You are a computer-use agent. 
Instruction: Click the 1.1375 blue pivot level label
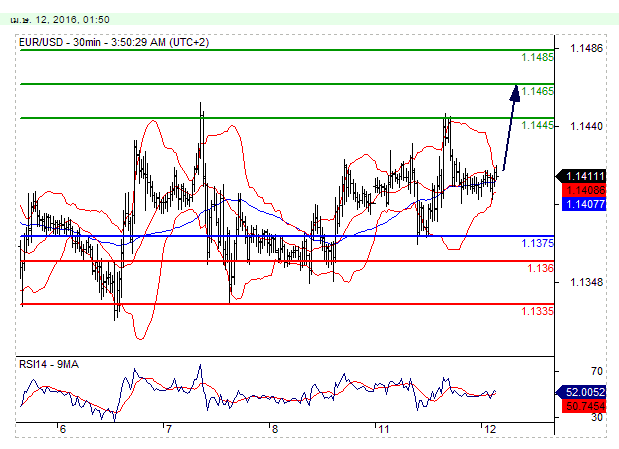pos(538,243)
